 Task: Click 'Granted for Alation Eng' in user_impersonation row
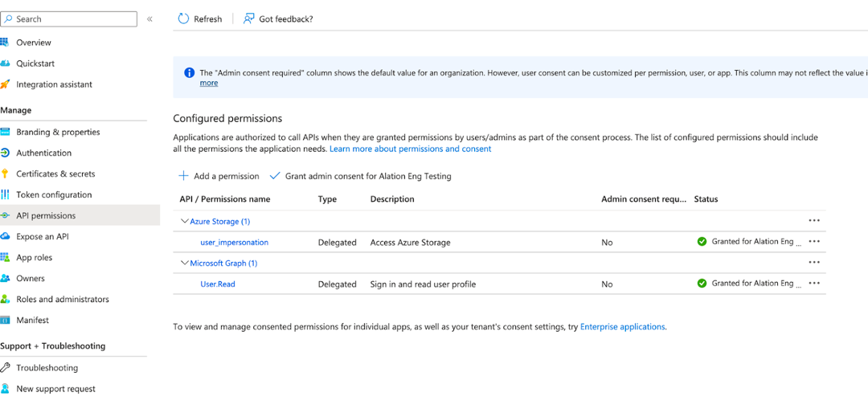756,241
